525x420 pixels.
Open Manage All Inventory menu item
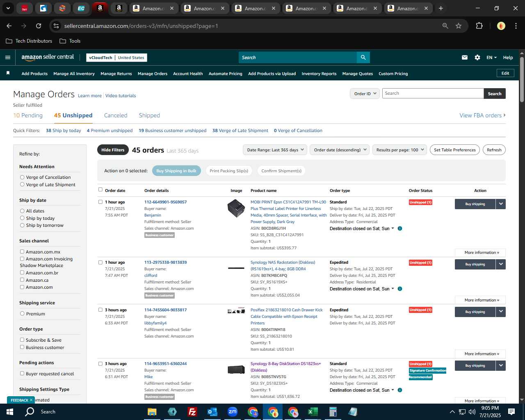[74, 74]
